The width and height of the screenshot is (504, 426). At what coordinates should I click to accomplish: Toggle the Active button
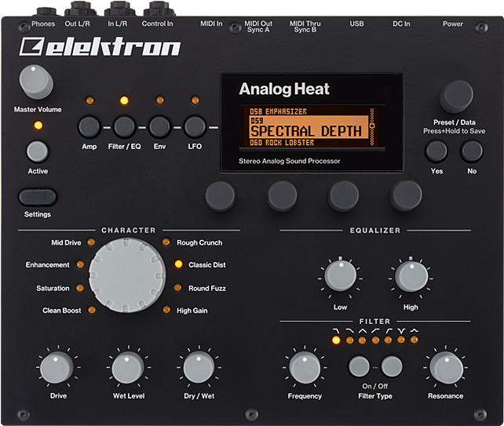click(x=37, y=151)
